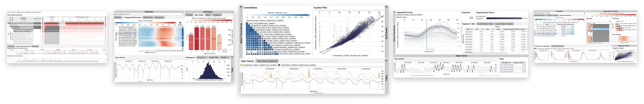
Task: Click the maximize icon on the Histogram tab row
Action: coord(232,57)
